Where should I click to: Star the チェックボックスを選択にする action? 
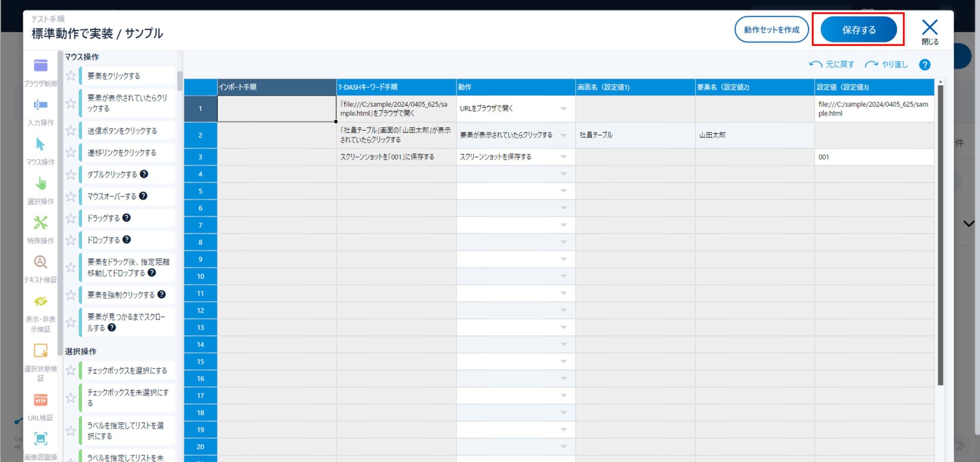[71, 371]
